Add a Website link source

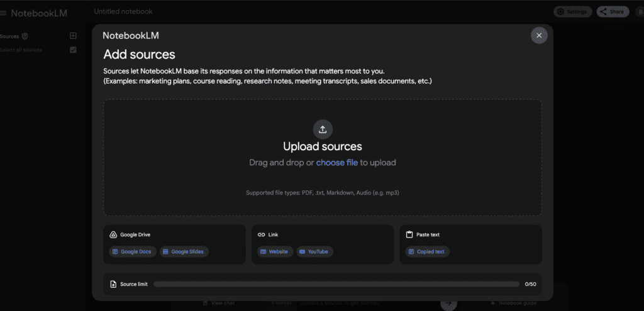pos(275,251)
